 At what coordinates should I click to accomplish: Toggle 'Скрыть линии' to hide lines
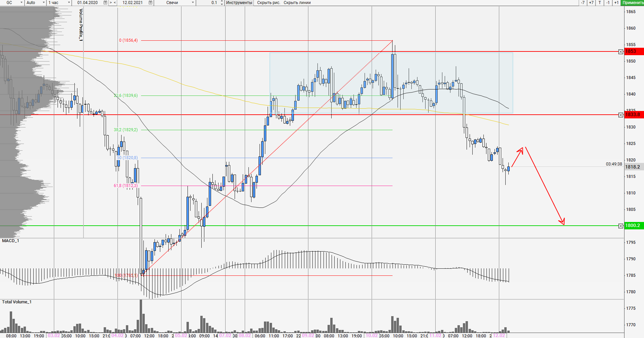297,3
